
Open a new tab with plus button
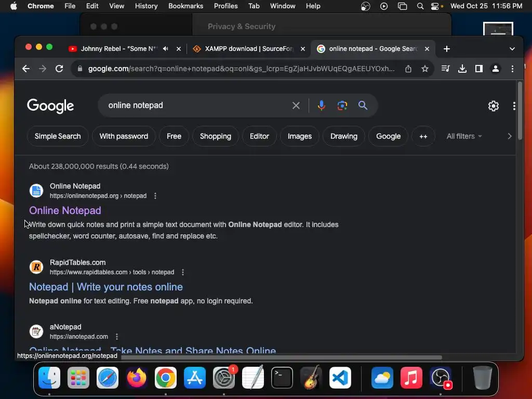[446, 49]
